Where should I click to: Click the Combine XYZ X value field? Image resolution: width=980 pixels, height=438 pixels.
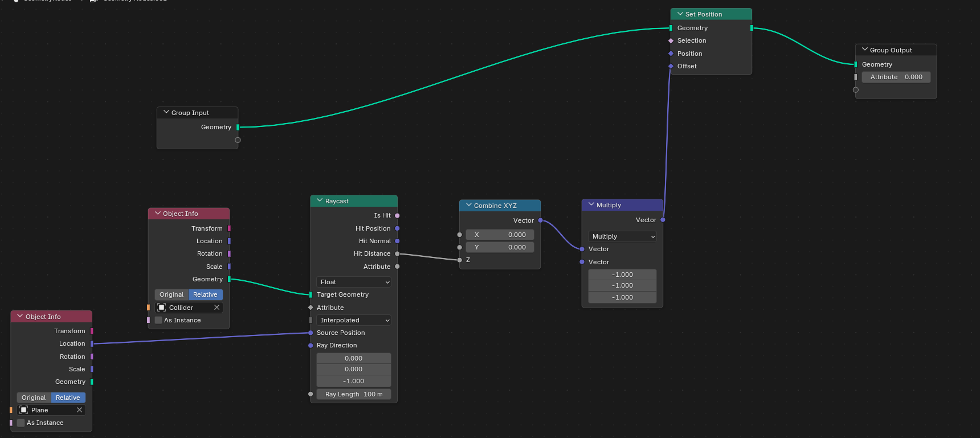[500, 235]
